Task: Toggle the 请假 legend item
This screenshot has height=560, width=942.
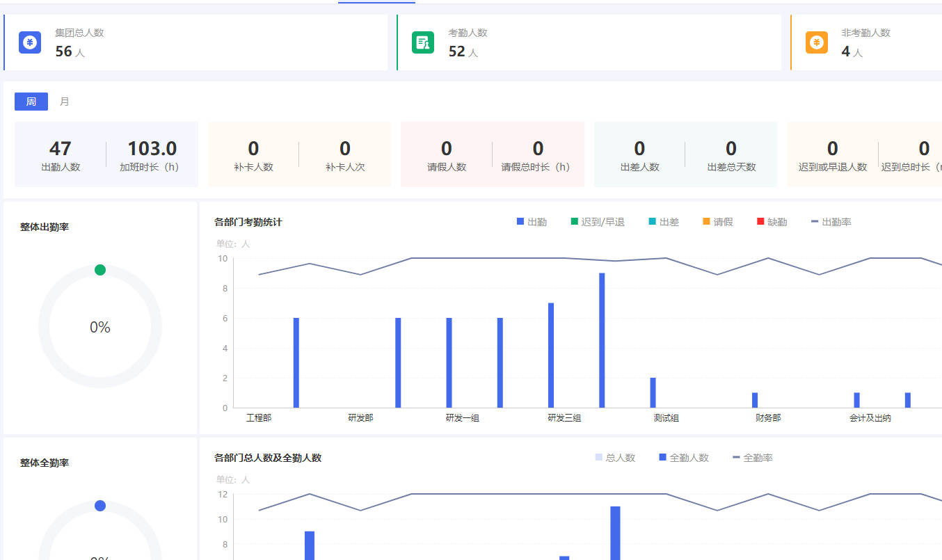Action: coord(718,222)
